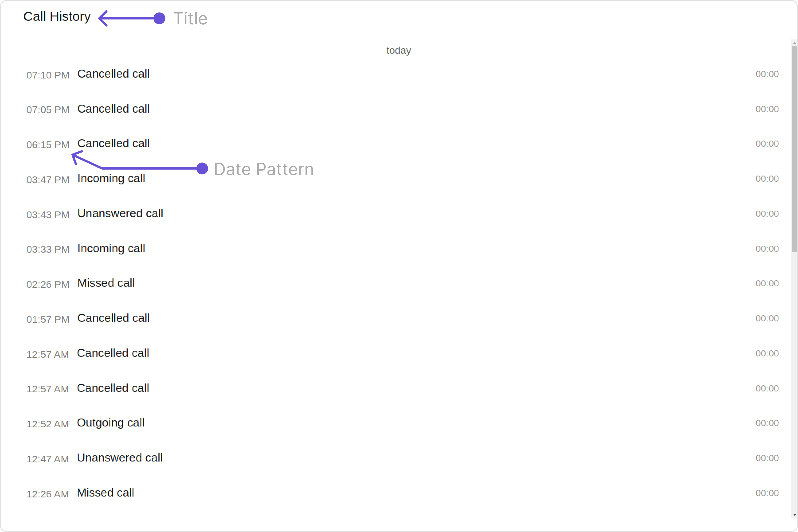Click the vertical scrollbar thumb
The height and width of the screenshot is (532, 798).
(x=794, y=149)
